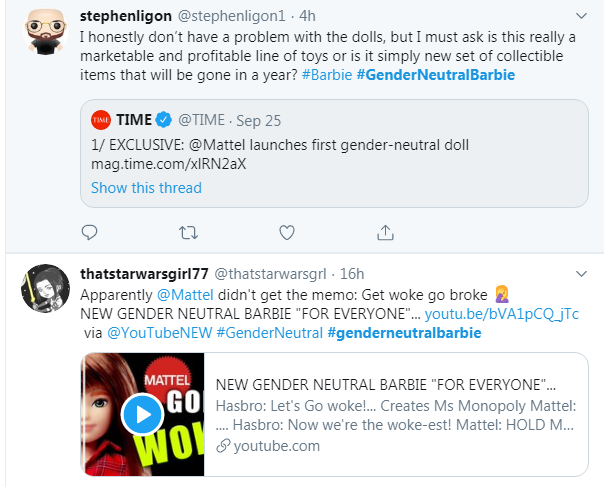Open the mag.time.com/xIRN2aX link
The height and width of the screenshot is (487, 604).
[168, 164]
